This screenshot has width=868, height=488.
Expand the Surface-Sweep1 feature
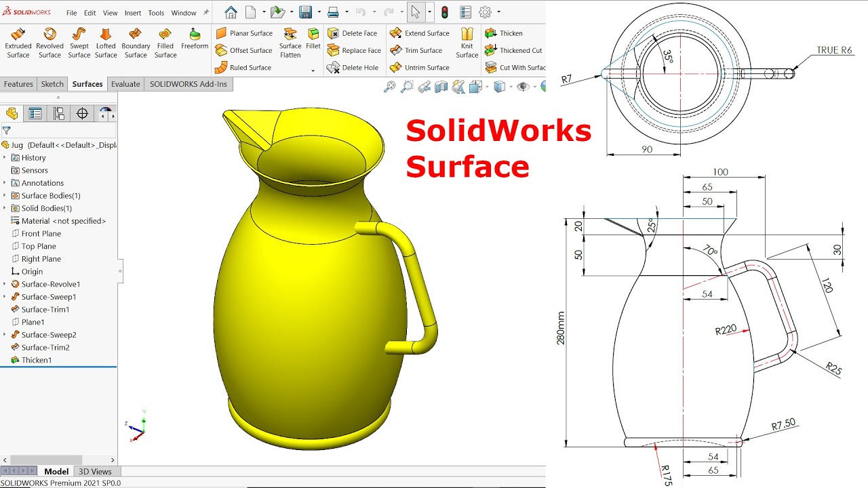(5, 297)
